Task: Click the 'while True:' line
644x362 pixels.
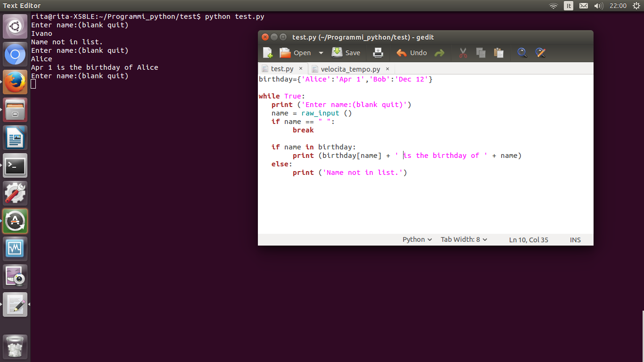Action: pyautogui.click(x=282, y=96)
